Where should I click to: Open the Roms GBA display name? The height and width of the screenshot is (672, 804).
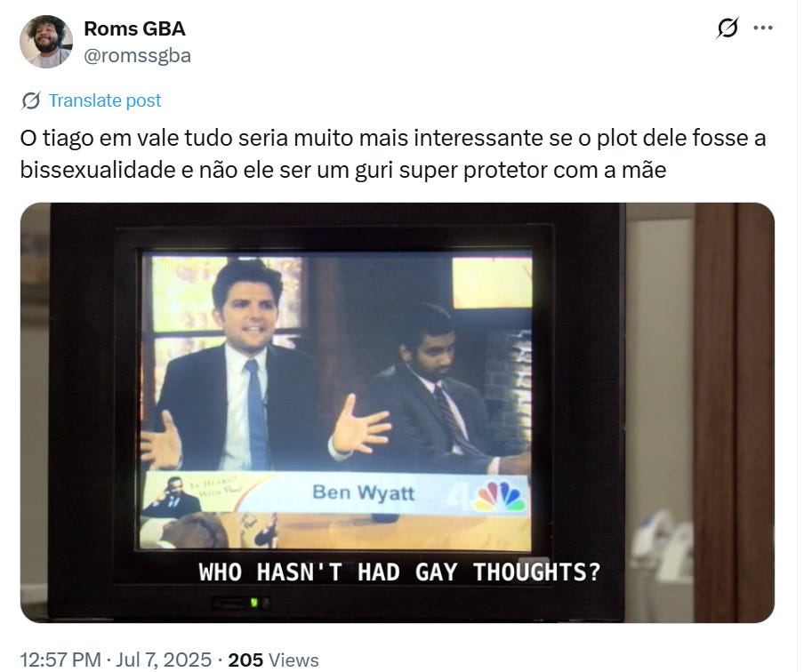tap(134, 28)
